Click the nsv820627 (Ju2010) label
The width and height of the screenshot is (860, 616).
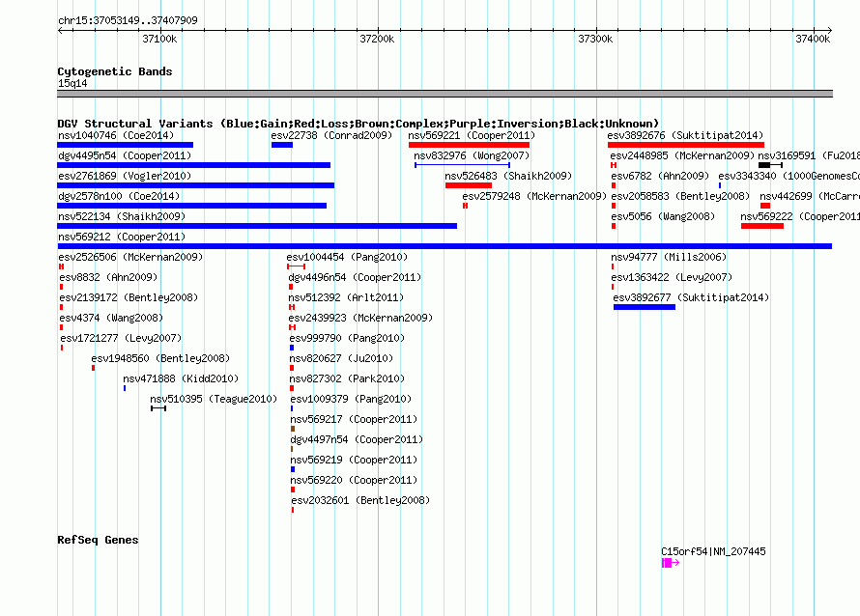pyautogui.click(x=341, y=358)
